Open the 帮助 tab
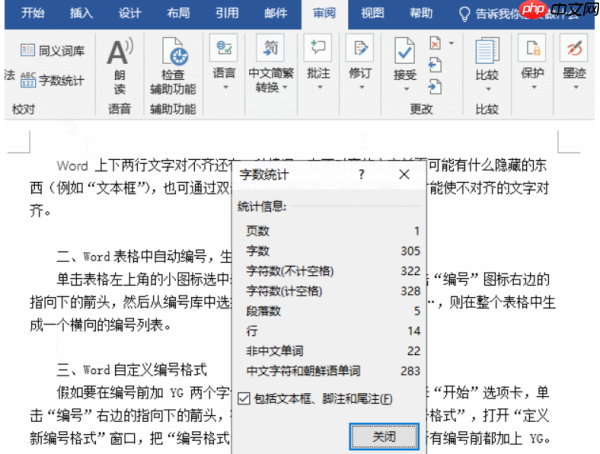The image size is (600, 454). tap(421, 13)
